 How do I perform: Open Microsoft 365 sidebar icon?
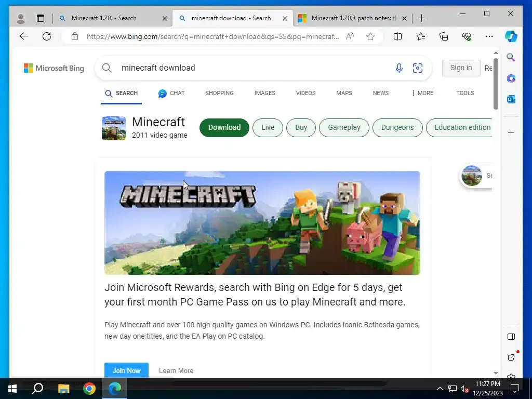[x=511, y=78]
